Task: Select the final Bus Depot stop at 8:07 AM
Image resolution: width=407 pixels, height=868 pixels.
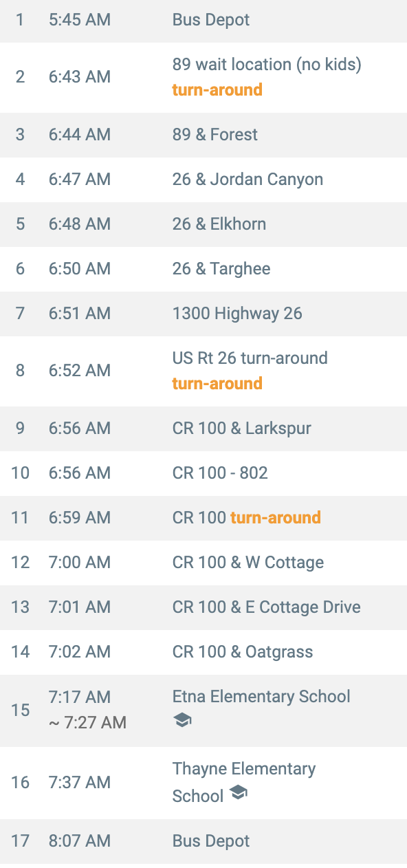Action: [203, 841]
